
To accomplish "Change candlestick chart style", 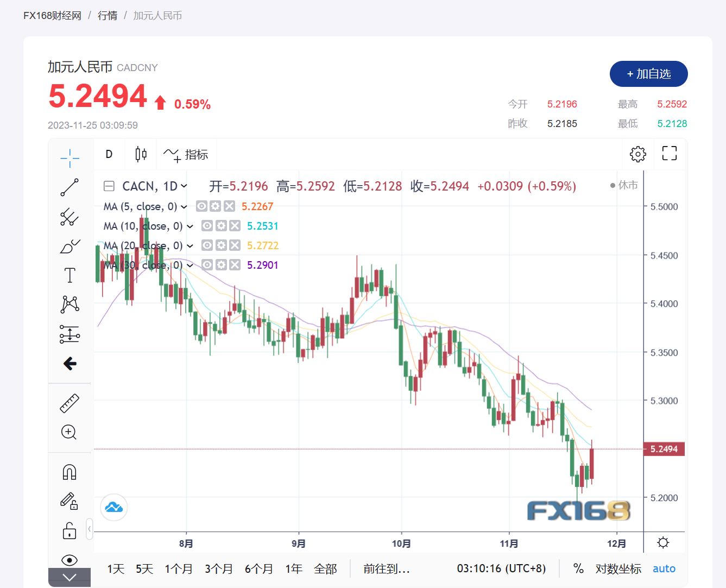I will (141, 154).
